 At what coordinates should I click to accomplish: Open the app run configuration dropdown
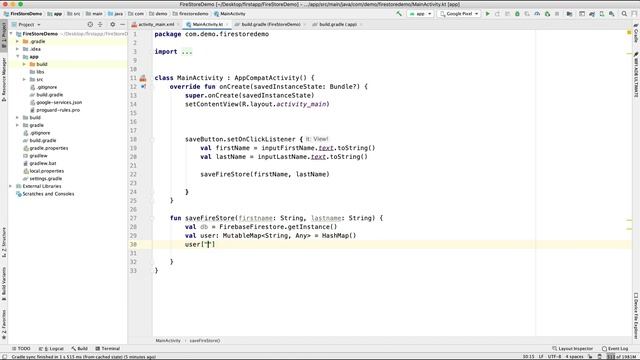pos(420,13)
